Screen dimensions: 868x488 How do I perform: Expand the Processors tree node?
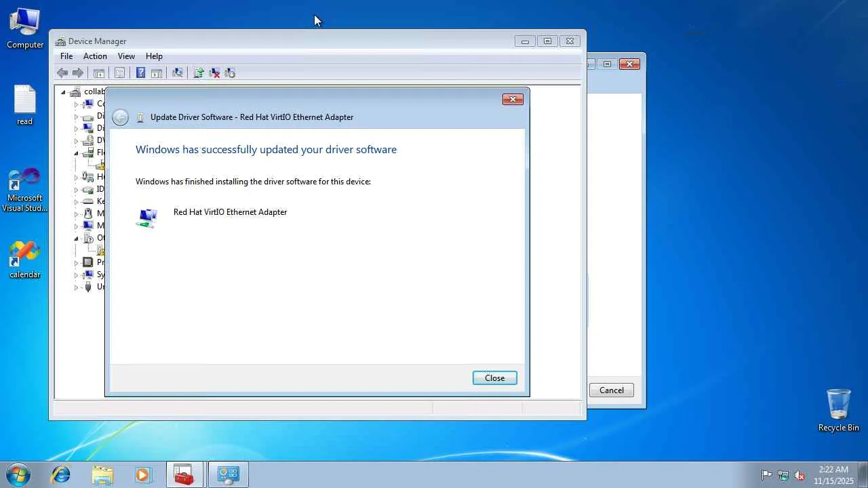click(x=76, y=262)
